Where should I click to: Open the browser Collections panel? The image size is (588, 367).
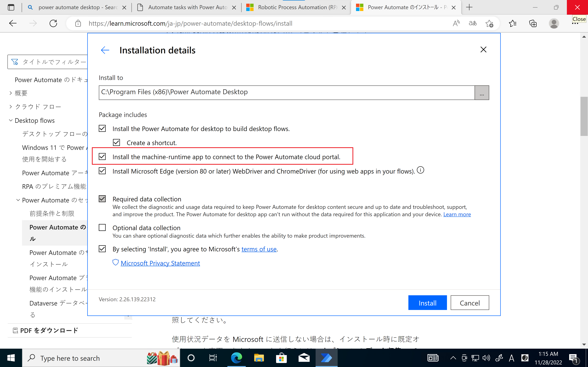click(x=533, y=23)
